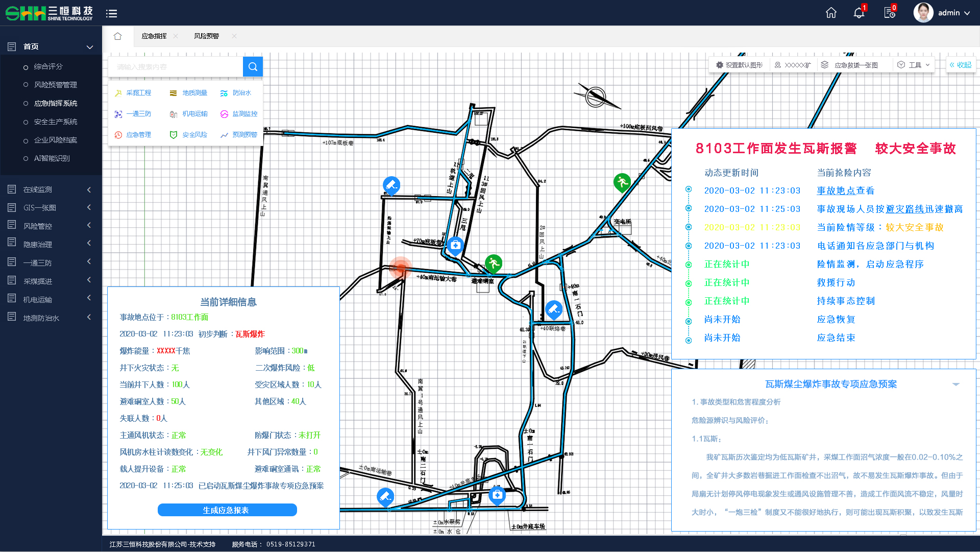Click the task list icon with badge
980x552 pixels.
click(x=889, y=13)
